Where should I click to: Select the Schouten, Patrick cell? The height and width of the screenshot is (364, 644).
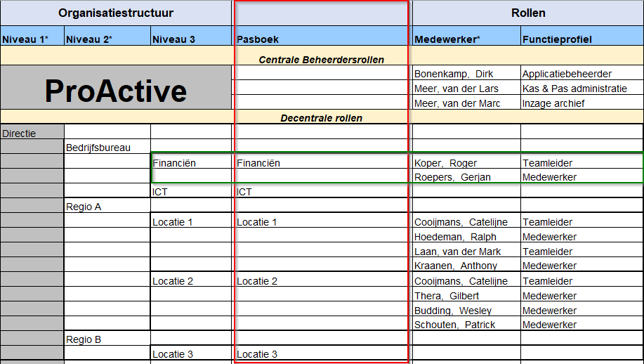[466, 323]
